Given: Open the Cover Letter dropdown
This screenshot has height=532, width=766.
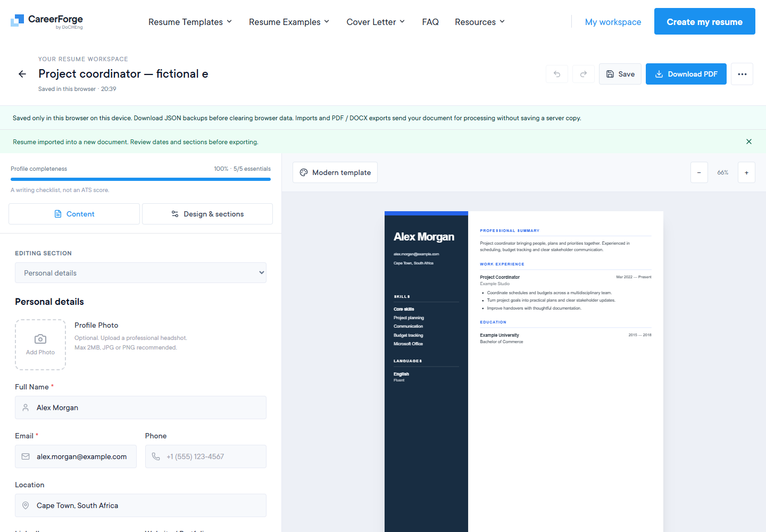Looking at the screenshot, I should click(x=376, y=22).
